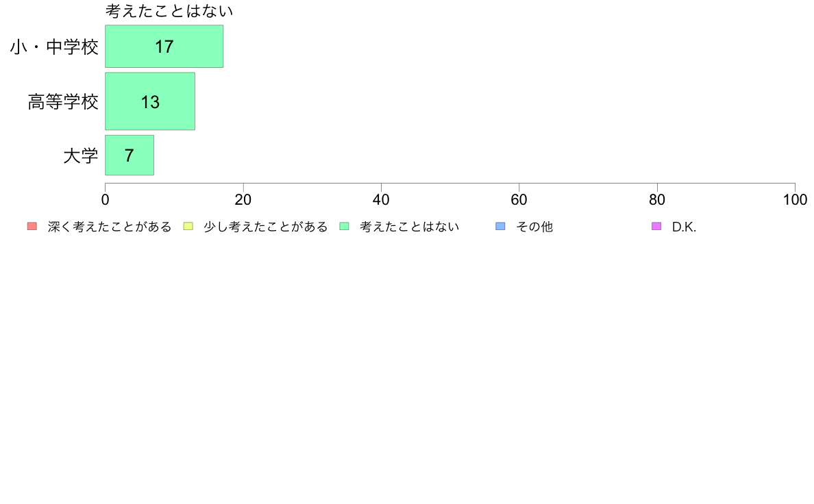Viewport: 814px width, 504px height.
Task: Select the 大学 bar showing 7
Action: tap(129, 155)
